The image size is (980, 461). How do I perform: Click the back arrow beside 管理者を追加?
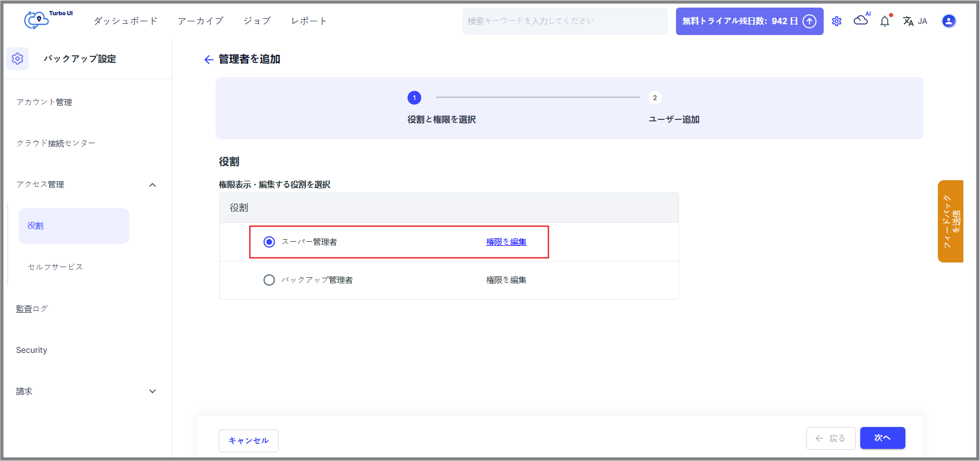(x=209, y=60)
